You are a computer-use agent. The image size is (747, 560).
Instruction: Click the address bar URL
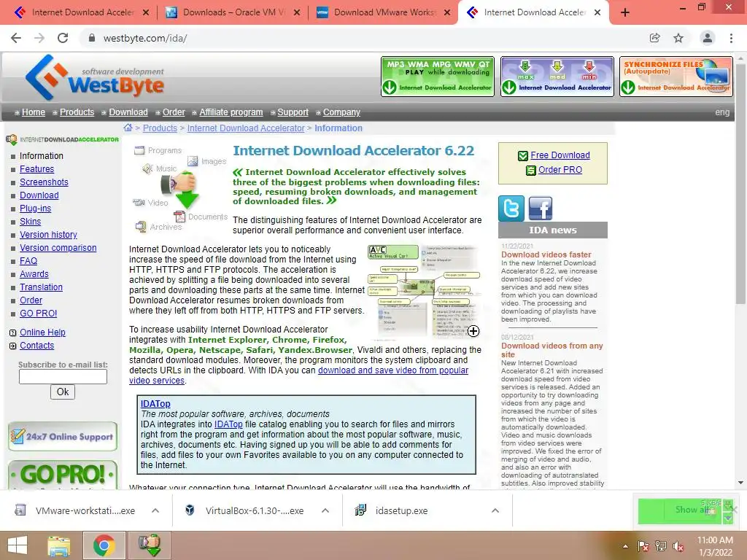click(x=145, y=38)
